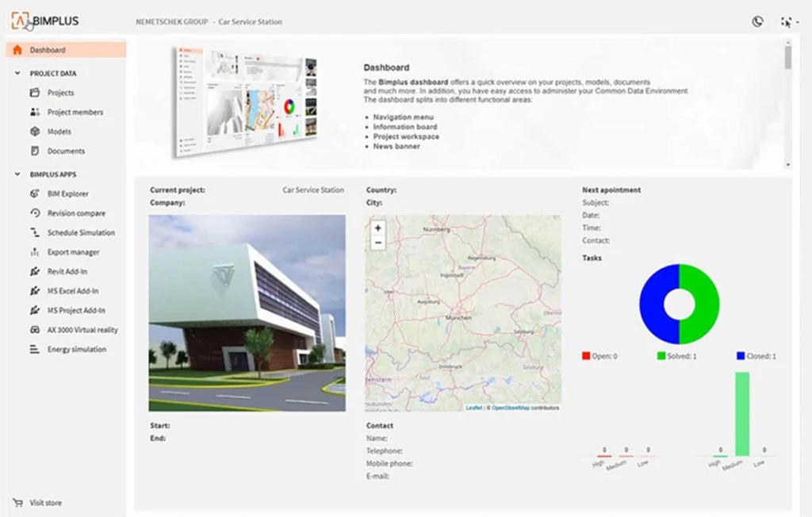Open BIM Explorer menu item
Image resolution: width=812 pixels, height=517 pixels.
[x=68, y=193]
